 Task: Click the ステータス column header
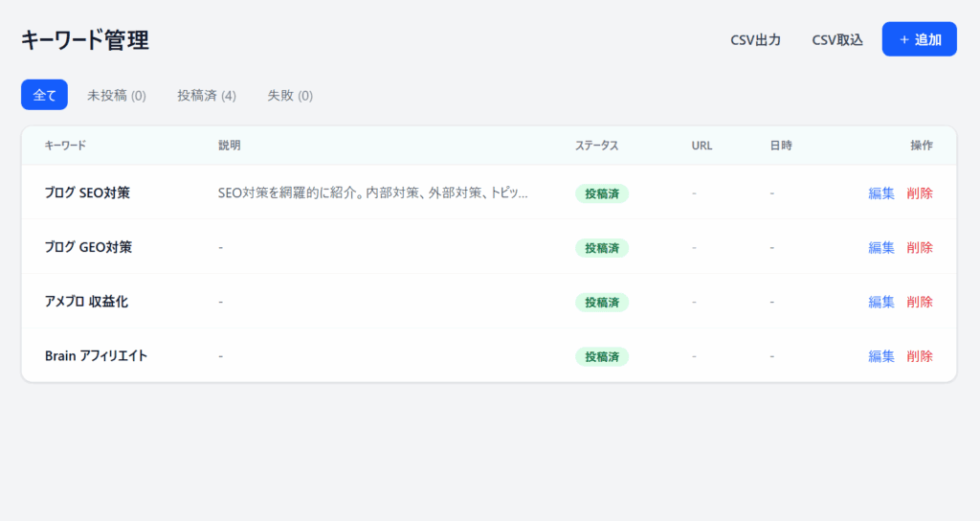pyautogui.click(x=596, y=146)
